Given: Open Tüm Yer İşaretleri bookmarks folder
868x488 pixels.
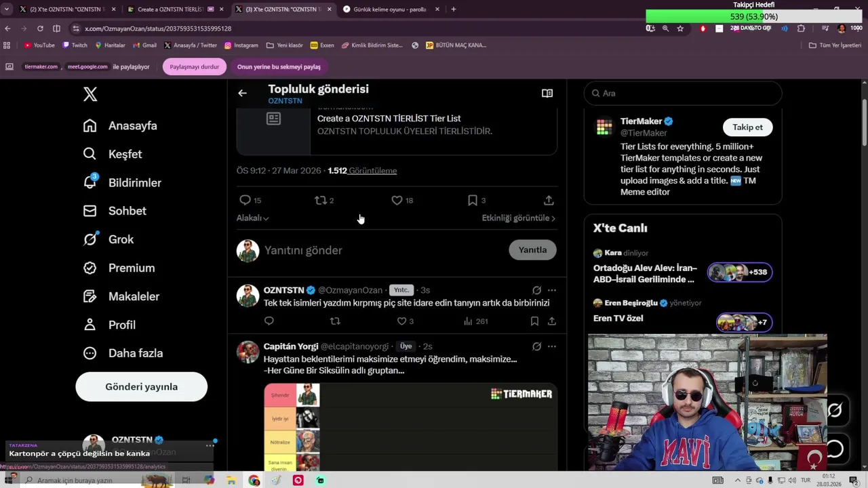Looking at the screenshot, I should [835, 45].
